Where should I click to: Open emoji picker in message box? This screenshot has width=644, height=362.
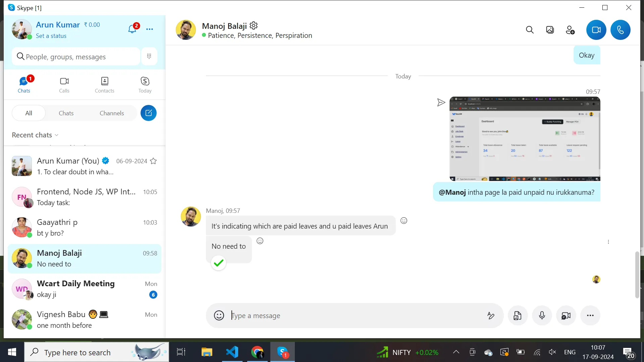tap(219, 315)
